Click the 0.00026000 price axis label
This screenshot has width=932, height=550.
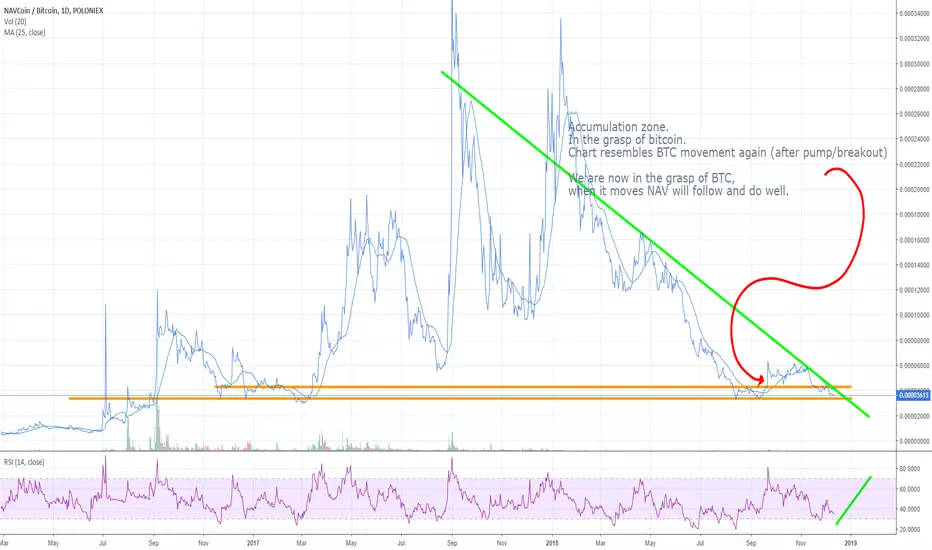(914, 114)
